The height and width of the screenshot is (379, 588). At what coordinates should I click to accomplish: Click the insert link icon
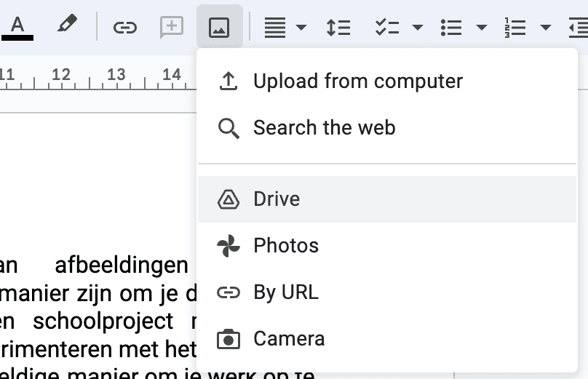click(125, 28)
